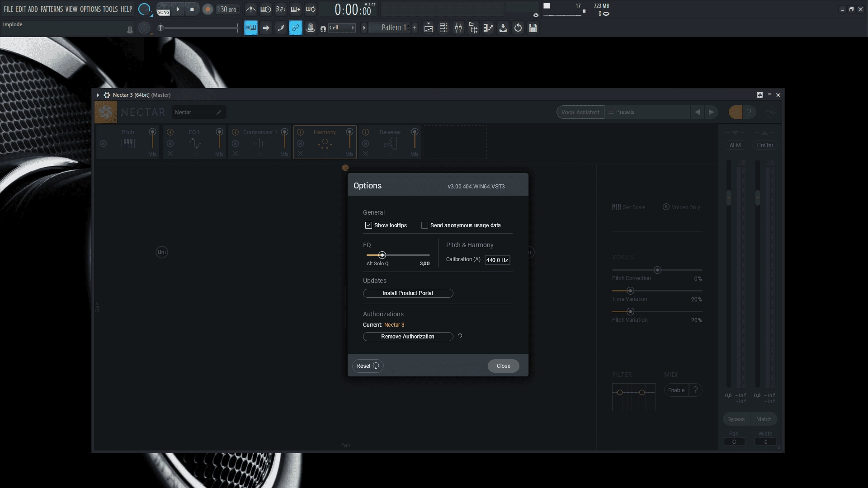The image size is (868, 488).
Task: Click the undo history circular arrow icon
Action: coord(518,28)
